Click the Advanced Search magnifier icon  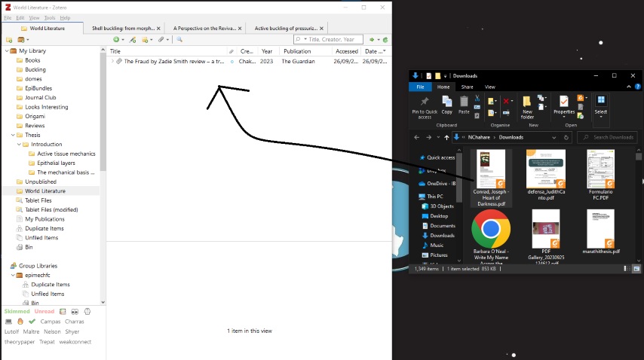tap(180, 39)
